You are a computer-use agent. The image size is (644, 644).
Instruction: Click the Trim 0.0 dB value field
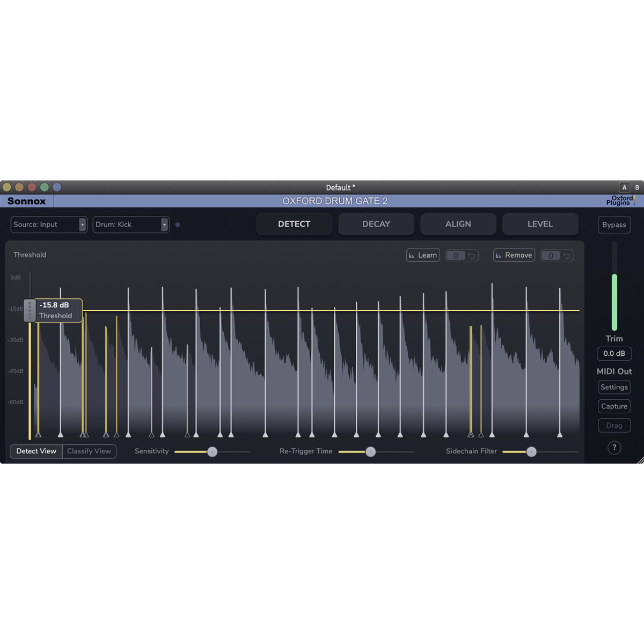coord(614,354)
